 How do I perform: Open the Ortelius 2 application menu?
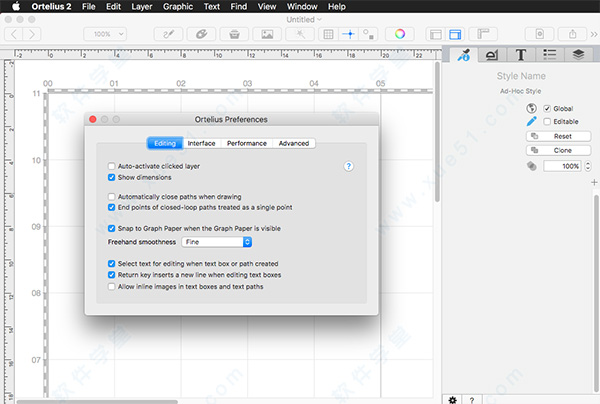51,7
